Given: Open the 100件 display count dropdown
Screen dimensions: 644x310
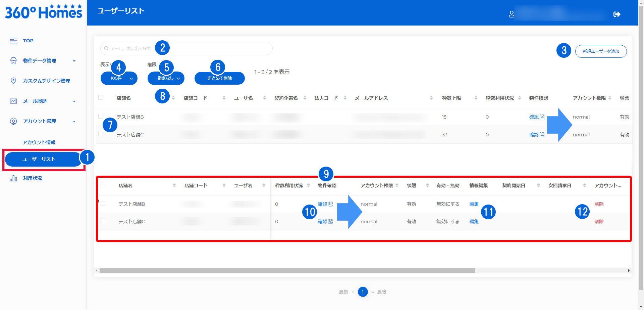Looking at the screenshot, I should (119, 78).
